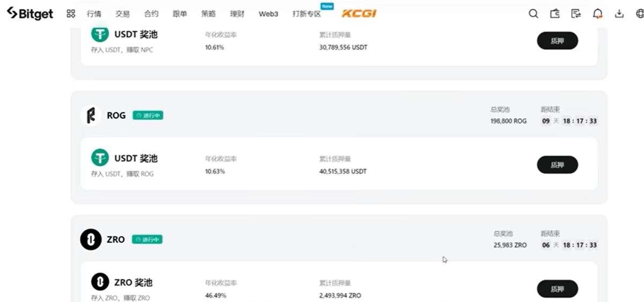Screen dimensions: 644x302
Task: Open the wallet assets icon
Action: point(555,14)
